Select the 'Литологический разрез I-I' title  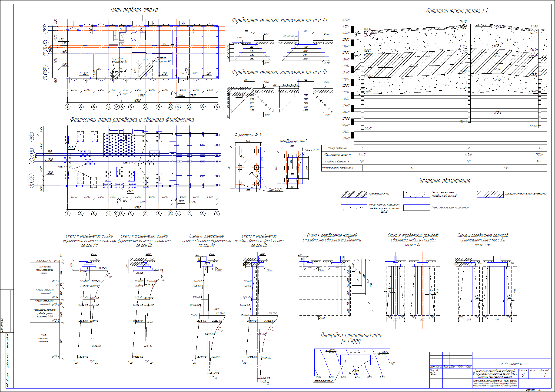click(456, 11)
